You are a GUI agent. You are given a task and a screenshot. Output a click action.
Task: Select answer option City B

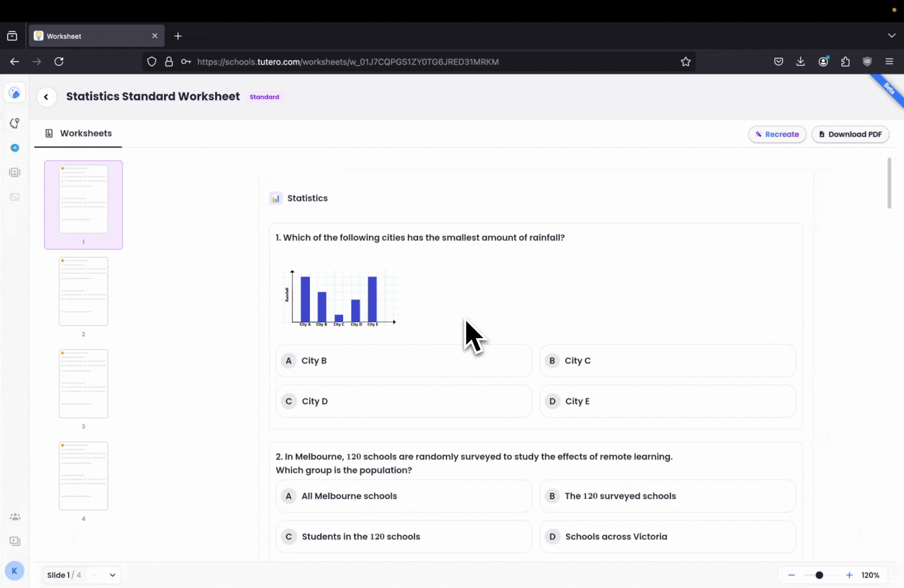pyautogui.click(x=404, y=360)
